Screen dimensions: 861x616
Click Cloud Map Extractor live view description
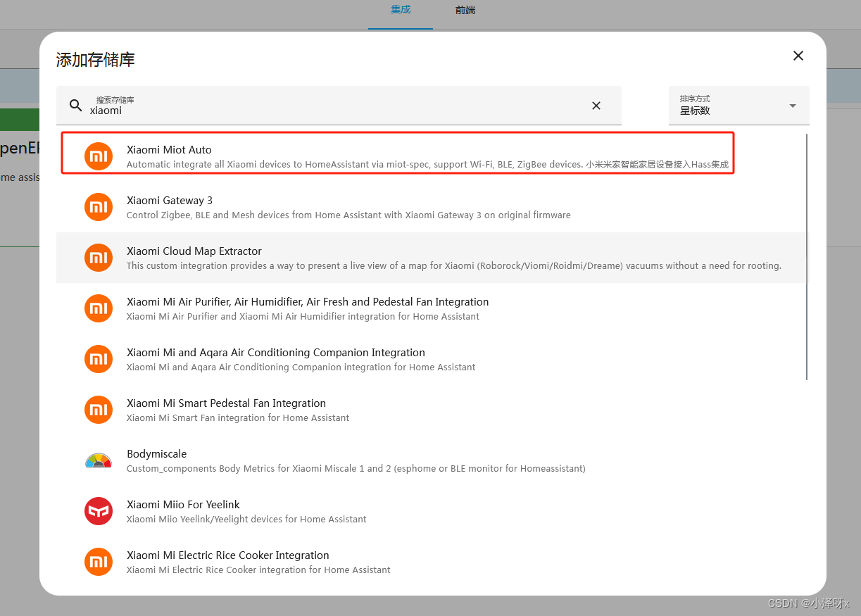click(x=454, y=266)
